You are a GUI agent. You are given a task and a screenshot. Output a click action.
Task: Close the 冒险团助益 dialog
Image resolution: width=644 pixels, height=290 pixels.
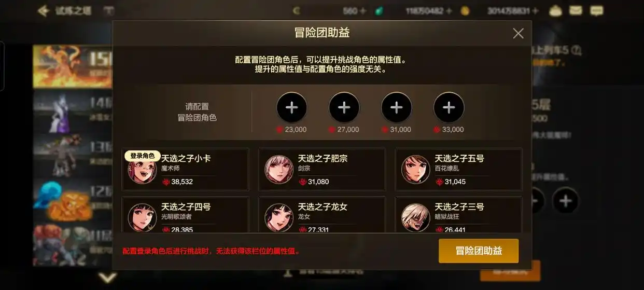pos(518,33)
